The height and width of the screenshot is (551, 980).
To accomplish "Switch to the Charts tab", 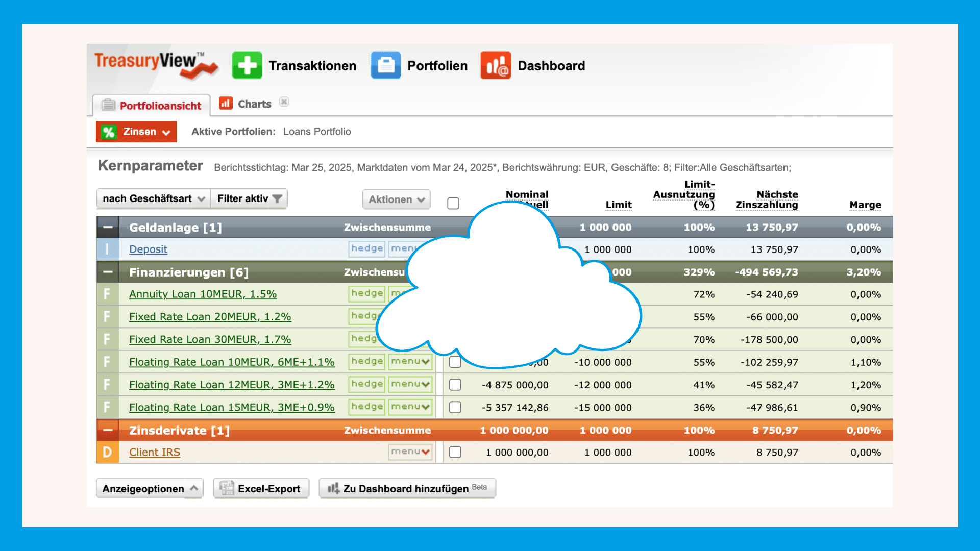I will (254, 103).
